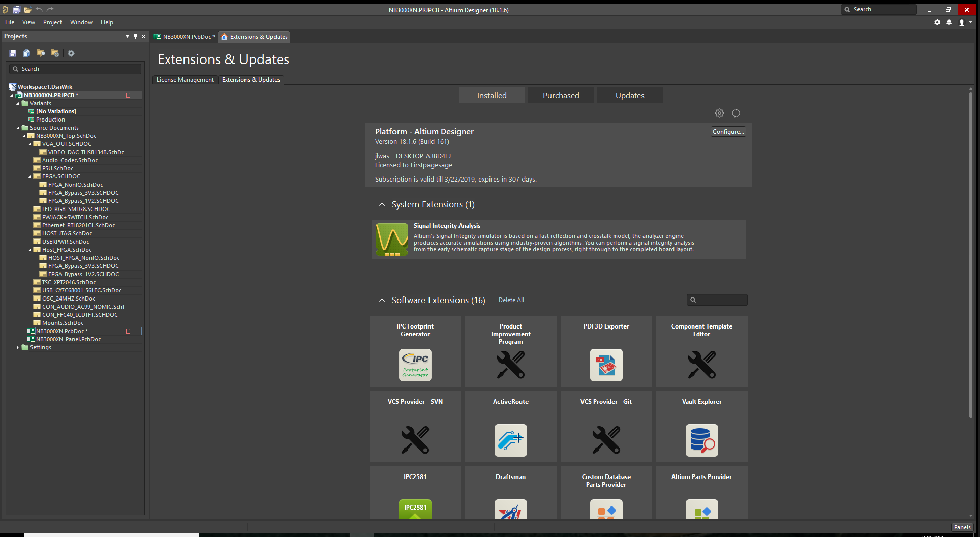Click the Undo arrow in the title bar
The image size is (980, 537).
(x=39, y=9)
